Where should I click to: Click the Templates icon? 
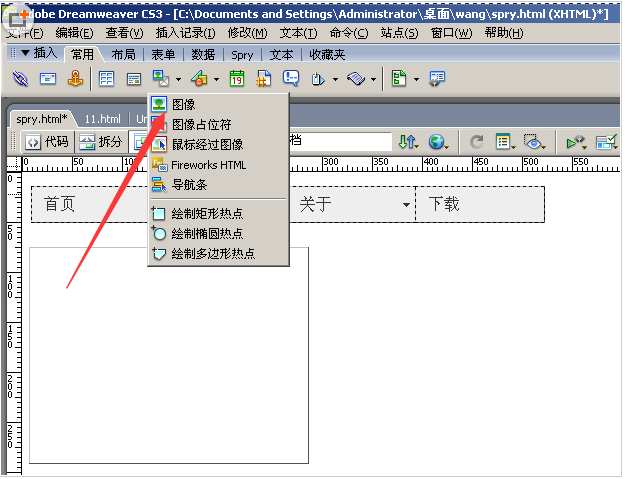coord(399,79)
